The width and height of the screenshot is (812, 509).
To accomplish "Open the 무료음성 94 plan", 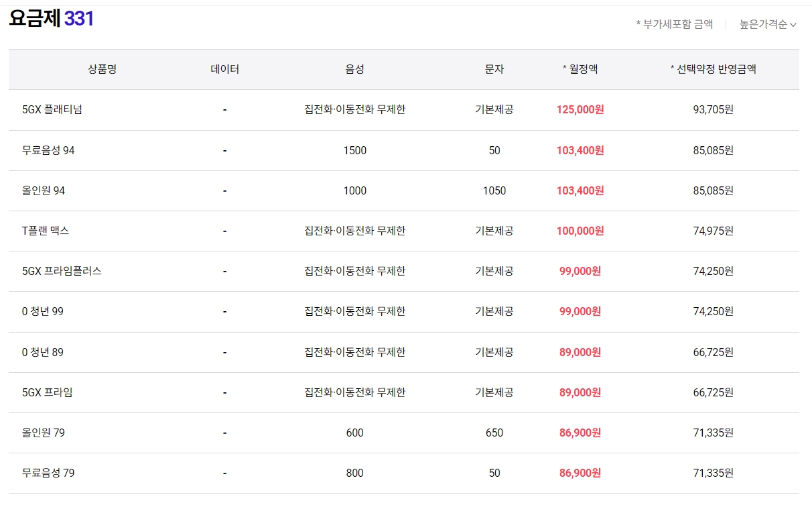I will coord(48,150).
